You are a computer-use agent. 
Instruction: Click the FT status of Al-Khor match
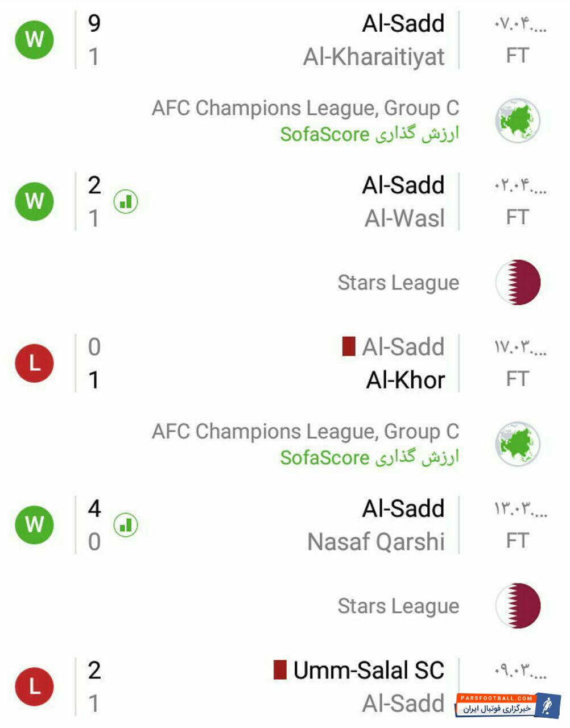tap(517, 379)
